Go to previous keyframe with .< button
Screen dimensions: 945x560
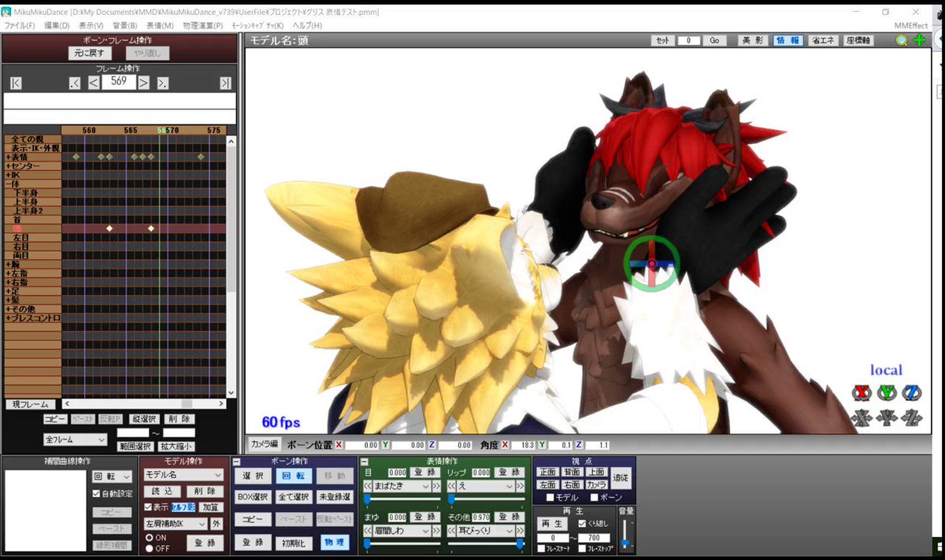[x=75, y=83]
